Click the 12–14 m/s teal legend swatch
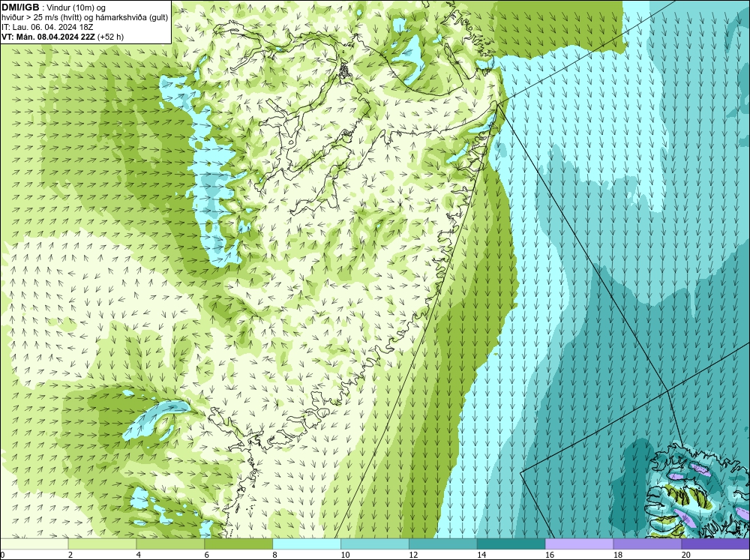Viewport: 750px width, 560px height. pyautogui.click(x=443, y=544)
